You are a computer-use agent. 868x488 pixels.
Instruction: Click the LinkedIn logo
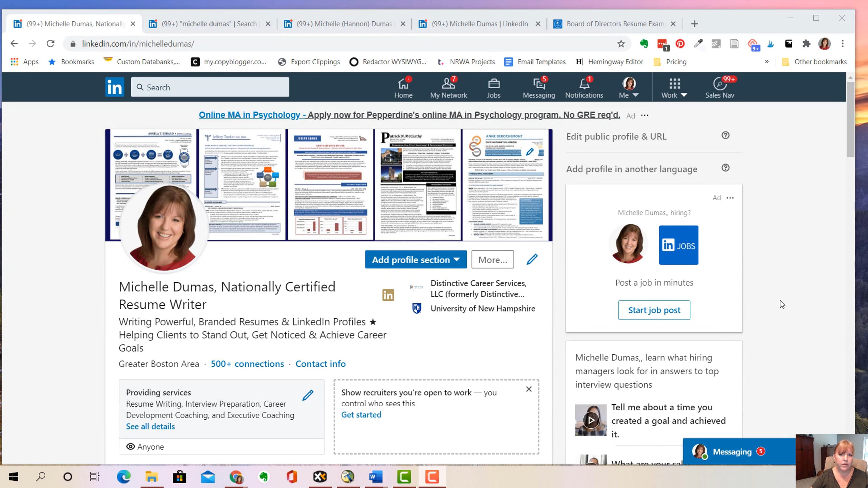click(x=115, y=87)
